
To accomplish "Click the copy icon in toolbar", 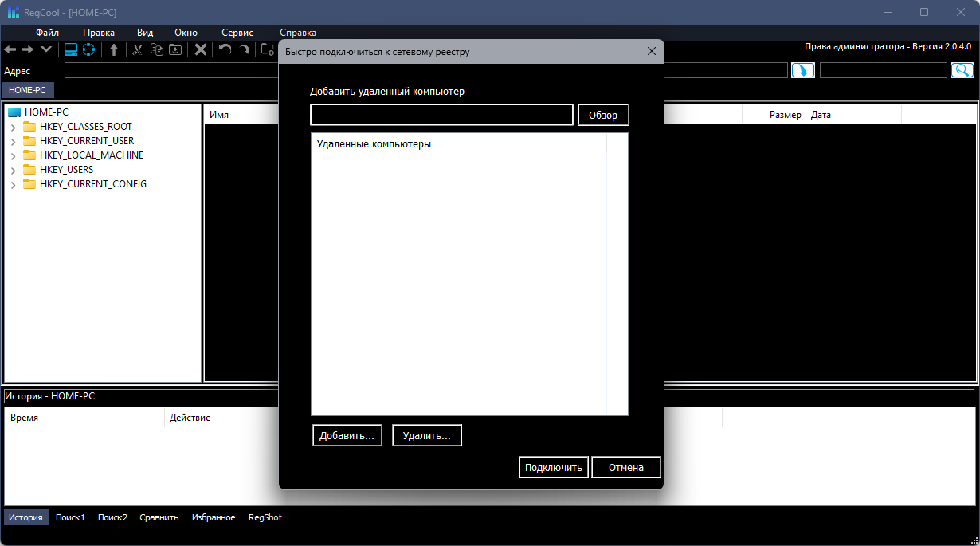I will point(156,49).
